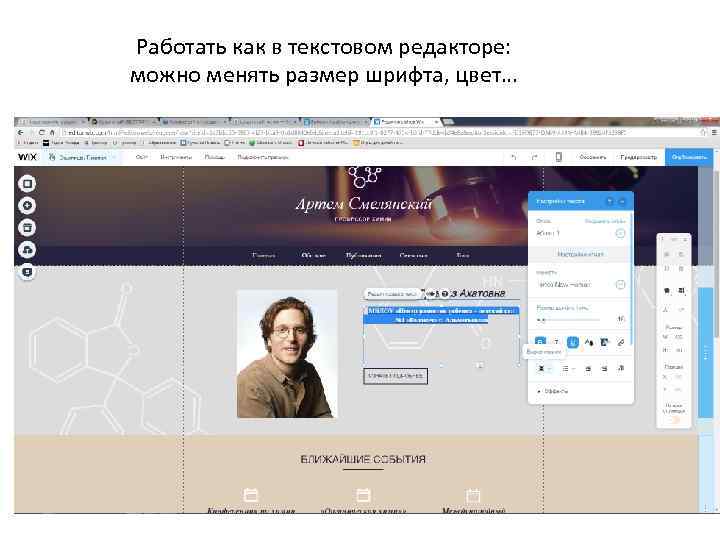Insert a link with the link icon
The image size is (720, 540).
point(620,342)
